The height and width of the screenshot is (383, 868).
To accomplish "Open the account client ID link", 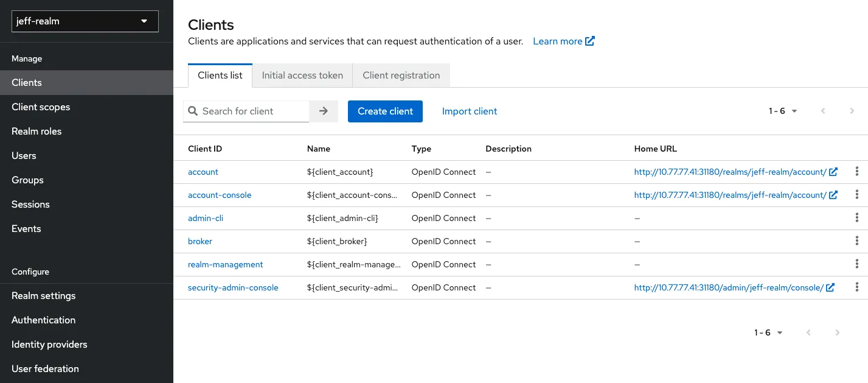I will point(203,172).
